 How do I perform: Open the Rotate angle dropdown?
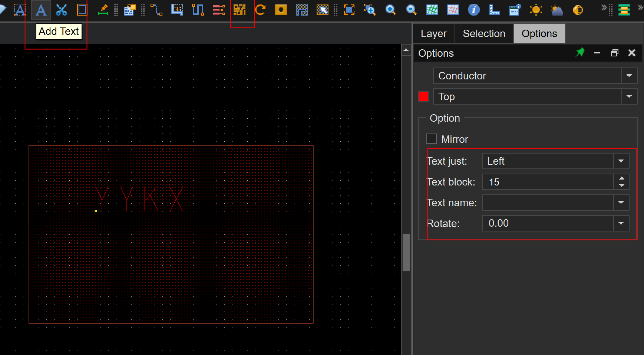tap(621, 224)
